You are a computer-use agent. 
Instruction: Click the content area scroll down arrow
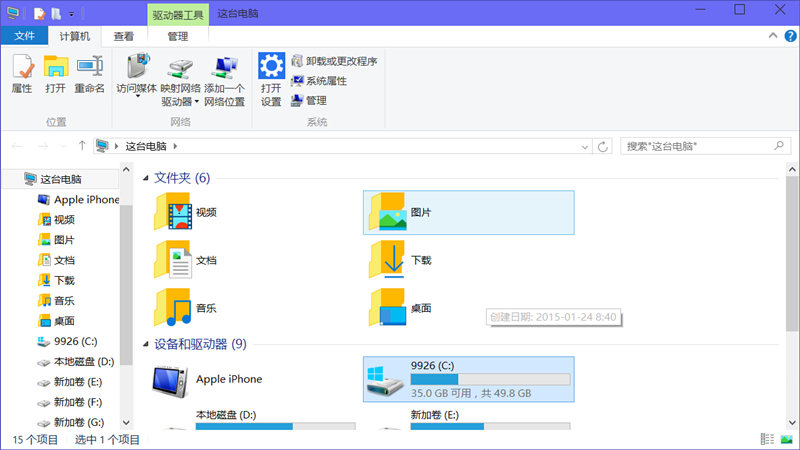pos(792,422)
